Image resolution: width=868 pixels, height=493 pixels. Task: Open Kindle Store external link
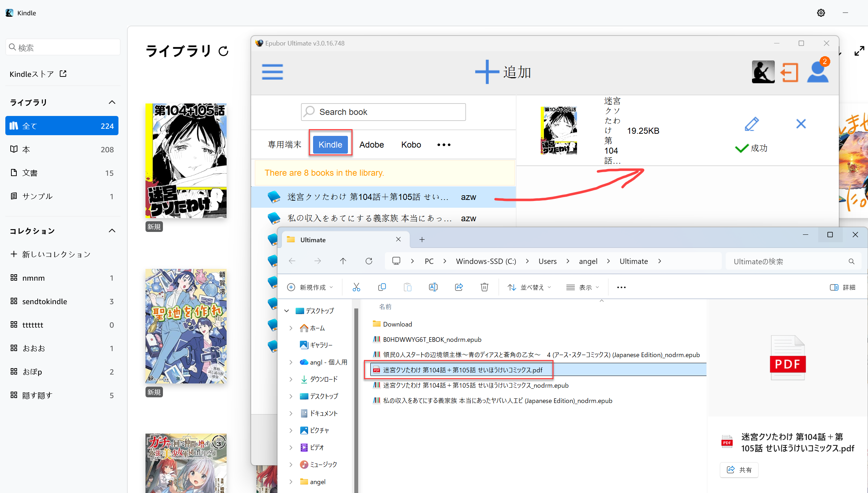[38, 74]
